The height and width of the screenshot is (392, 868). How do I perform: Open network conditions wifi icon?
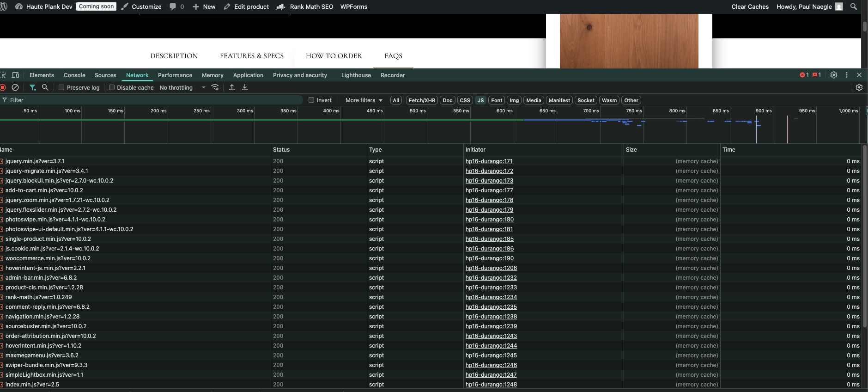coord(215,87)
